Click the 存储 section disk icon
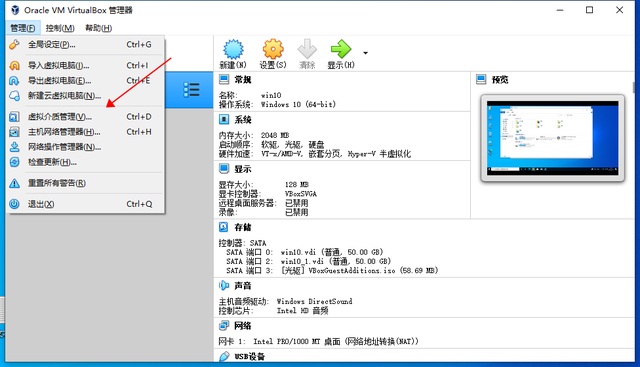The height and width of the screenshot is (367, 640). 224,227
